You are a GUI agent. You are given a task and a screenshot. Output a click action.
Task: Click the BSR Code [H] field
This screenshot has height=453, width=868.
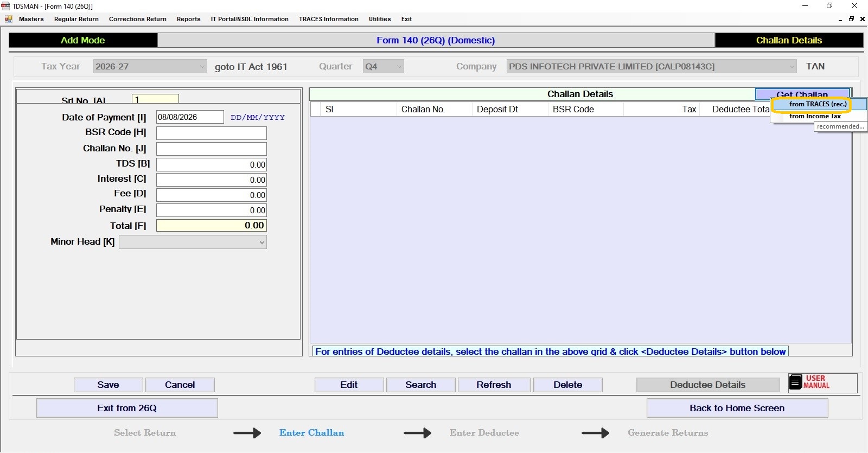[212, 133]
